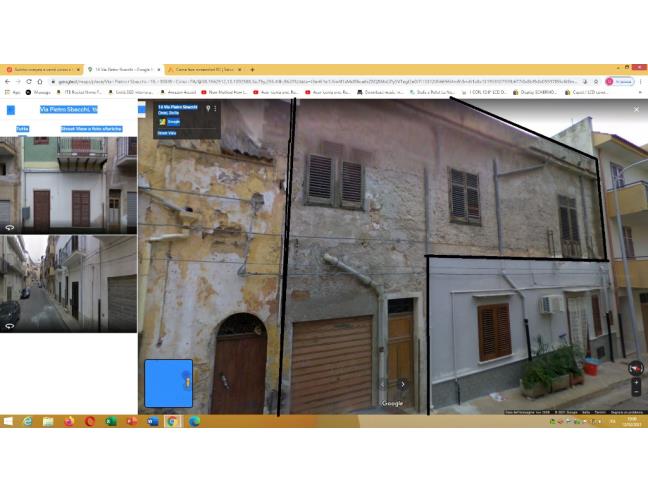
Task: Open the white building facade photo thumbnail
Action: tap(69, 184)
